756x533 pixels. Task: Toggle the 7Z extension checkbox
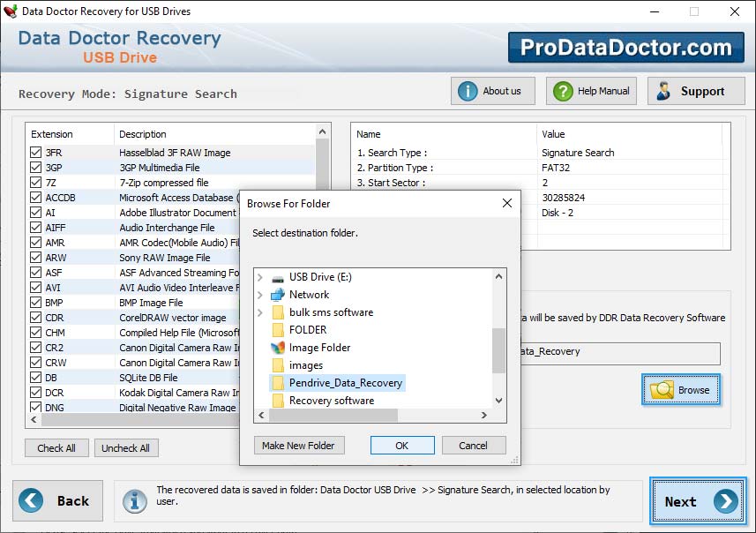(35, 183)
